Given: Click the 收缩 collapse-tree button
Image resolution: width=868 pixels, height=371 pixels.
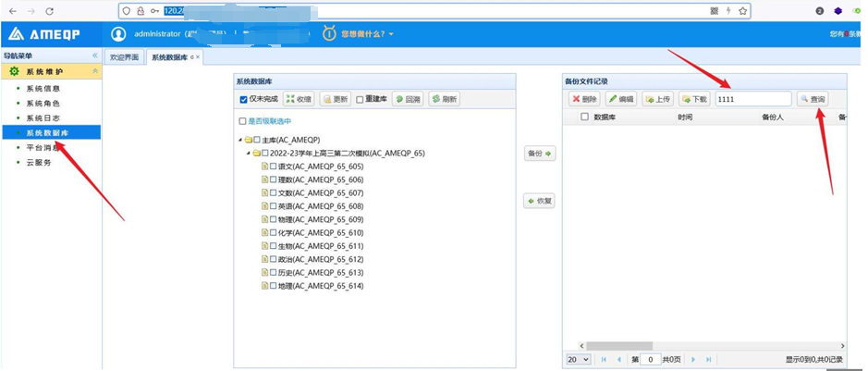Looking at the screenshot, I should (298, 99).
